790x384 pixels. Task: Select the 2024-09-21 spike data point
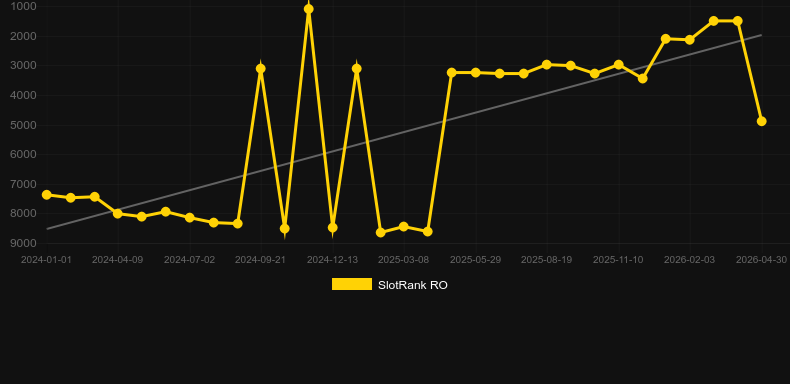tap(260, 69)
